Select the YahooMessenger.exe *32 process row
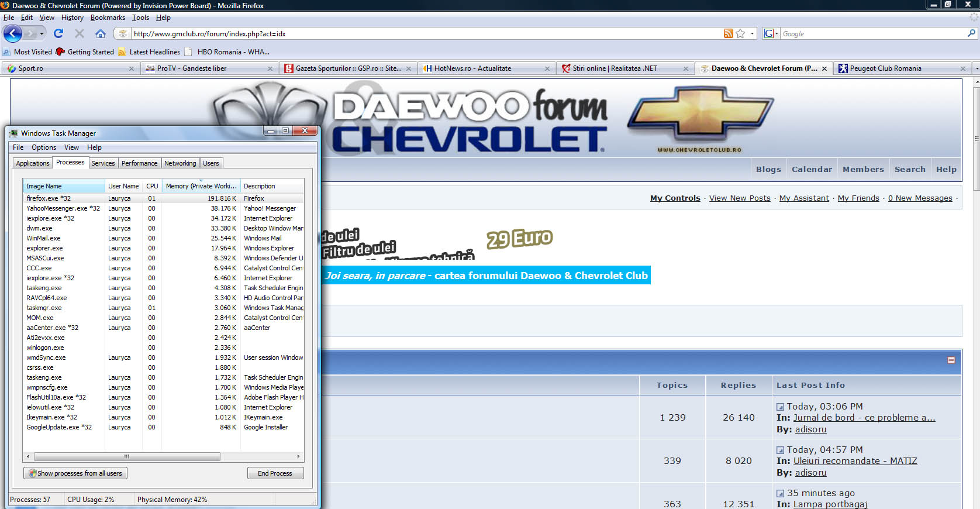980x509 pixels. coord(164,208)
